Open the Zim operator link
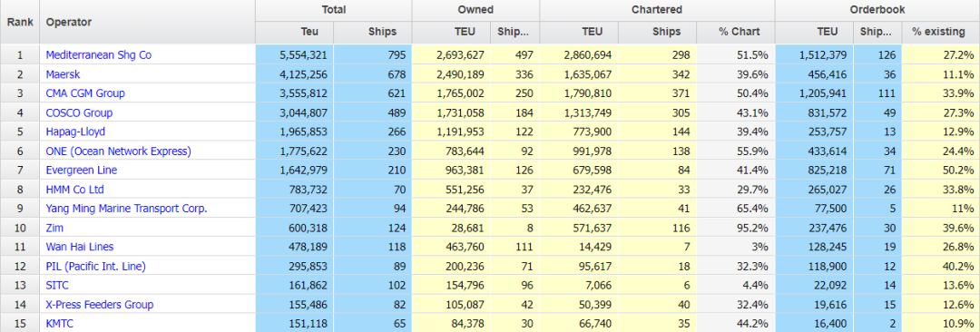Viewport: 980px width, 332px height. click(x=54, y=229)
